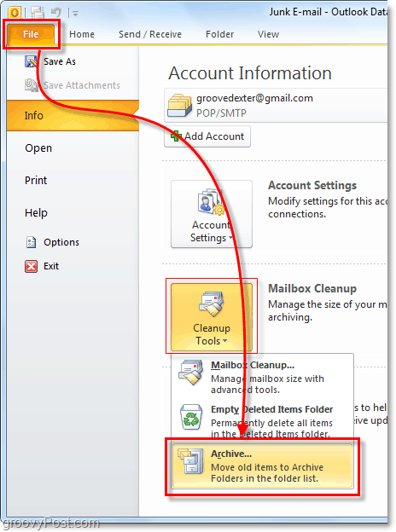Click the Account Information heading text

[x=250, y=73]
